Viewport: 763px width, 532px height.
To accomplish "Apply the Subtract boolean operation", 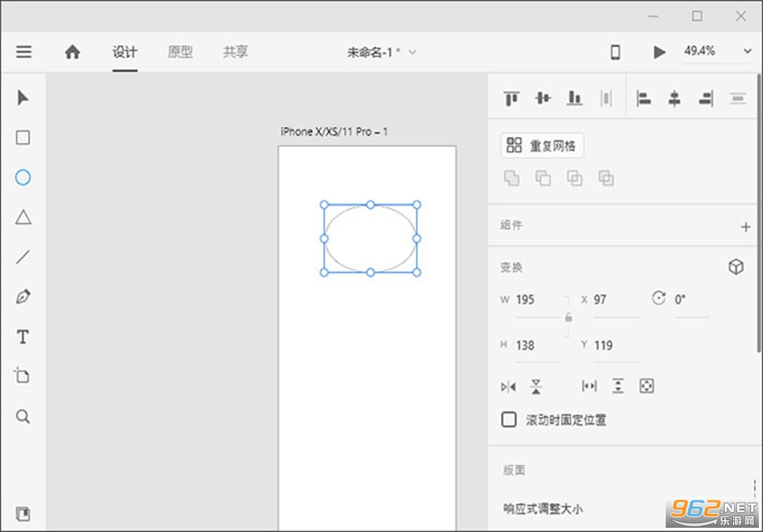I will 543,178.
